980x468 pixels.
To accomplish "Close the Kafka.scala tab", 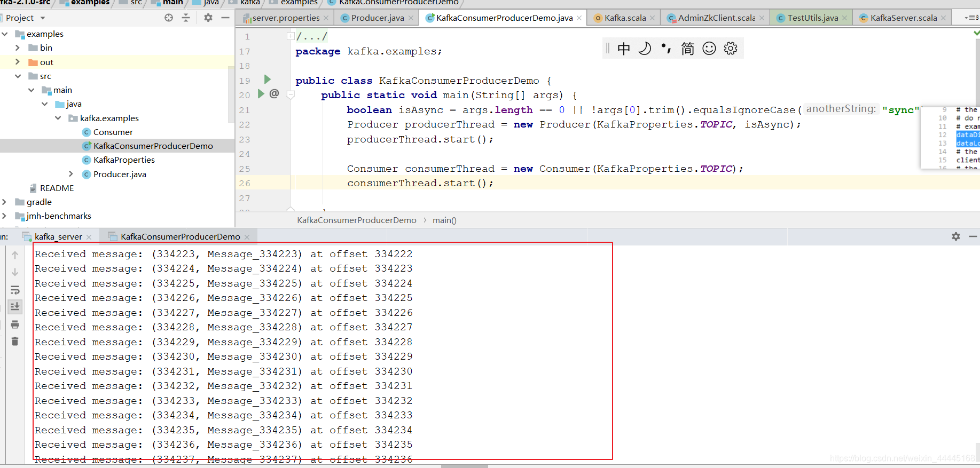I will point(652,18).
